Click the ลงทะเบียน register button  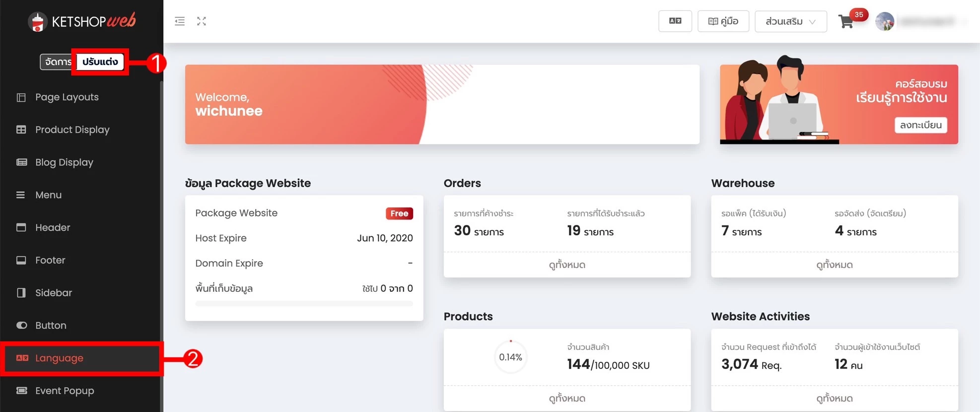(920, 125)
